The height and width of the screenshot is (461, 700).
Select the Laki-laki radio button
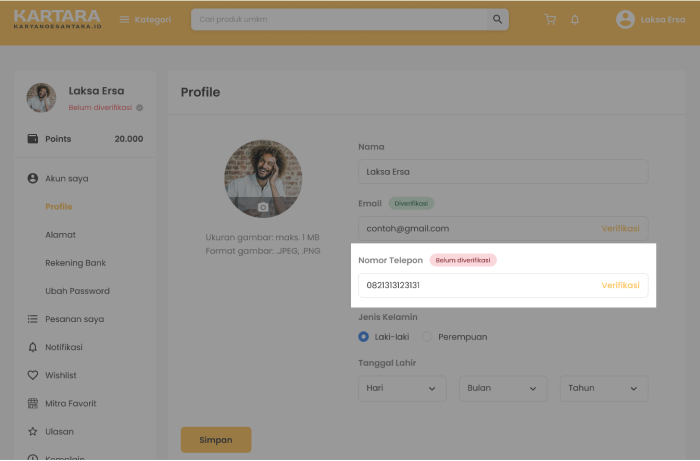click(363, 337)
